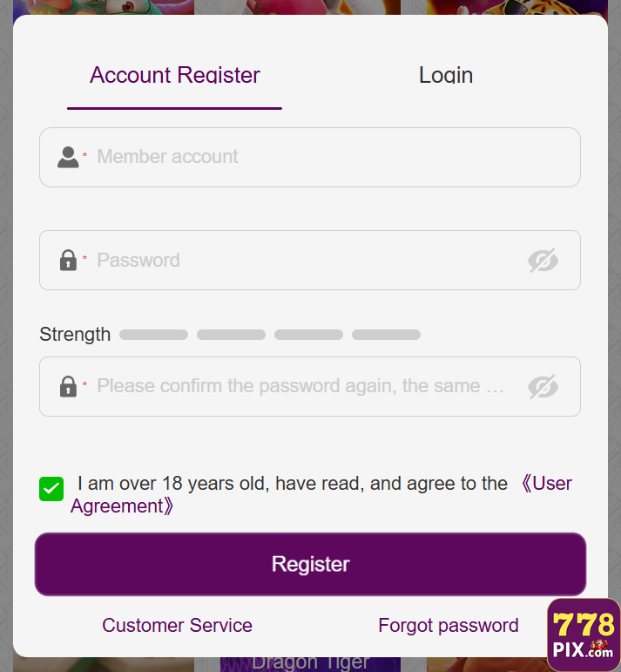Click into the Password input field
This screenshot has width=621, height=672.
[305, 260]
